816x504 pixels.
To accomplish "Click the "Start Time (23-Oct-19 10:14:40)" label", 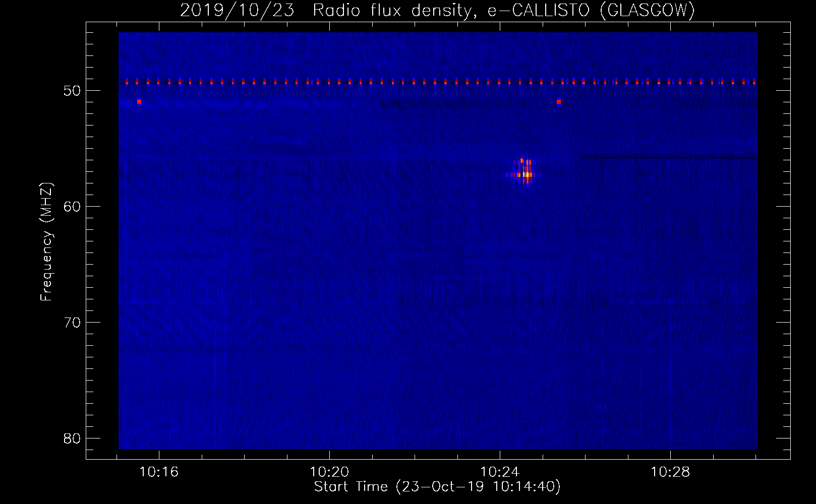I will coord(437,487).
